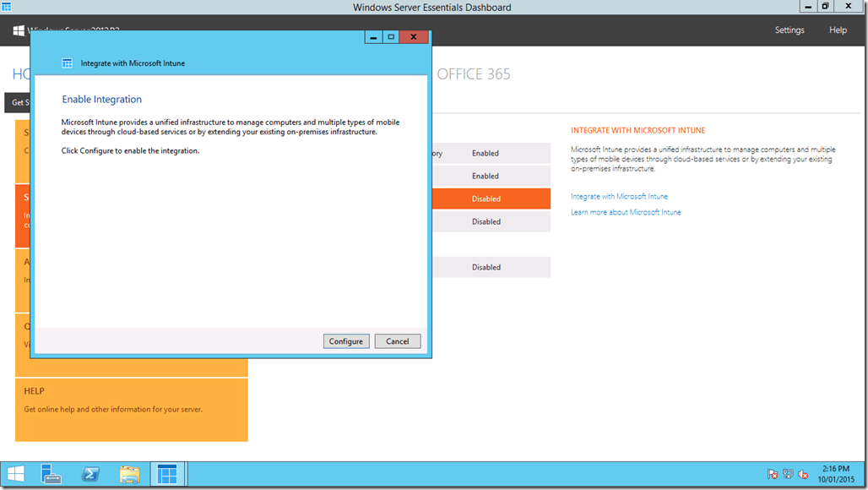868x490 pixels.
Task: Open the Start menu from the taskbar
Action: point(15,474)
